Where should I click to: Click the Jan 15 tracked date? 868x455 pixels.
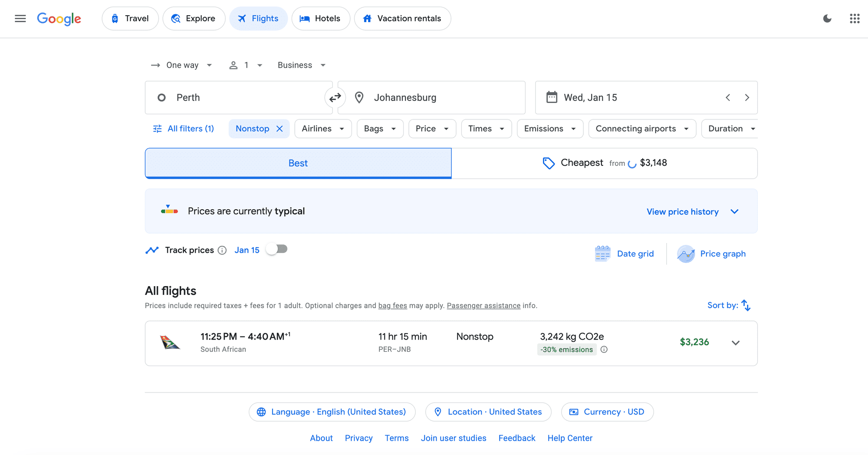point(247,250)
